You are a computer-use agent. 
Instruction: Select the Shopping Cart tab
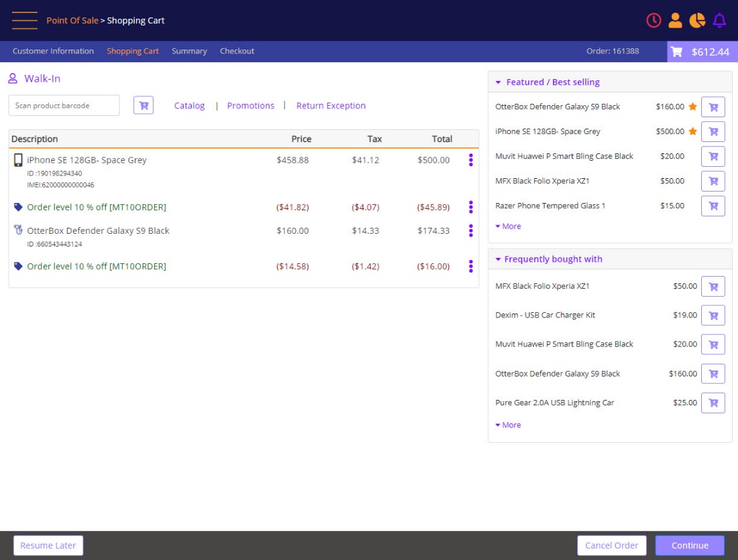tap(133, 51)
